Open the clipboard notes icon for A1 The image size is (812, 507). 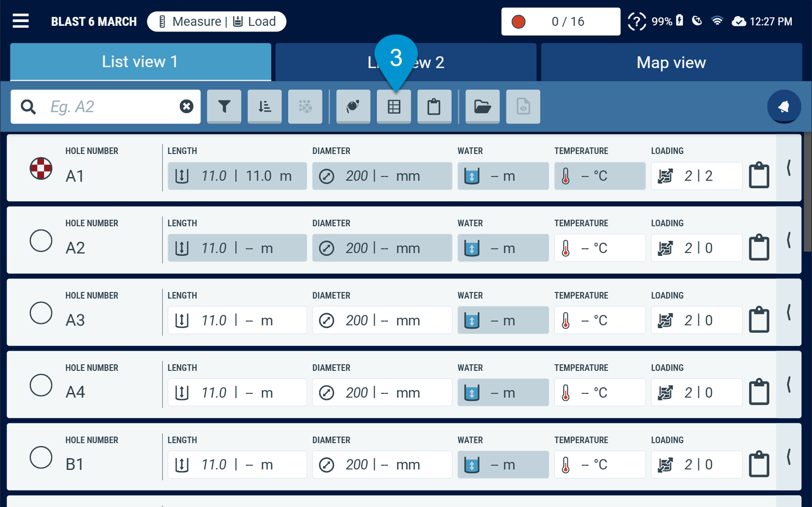759,175
